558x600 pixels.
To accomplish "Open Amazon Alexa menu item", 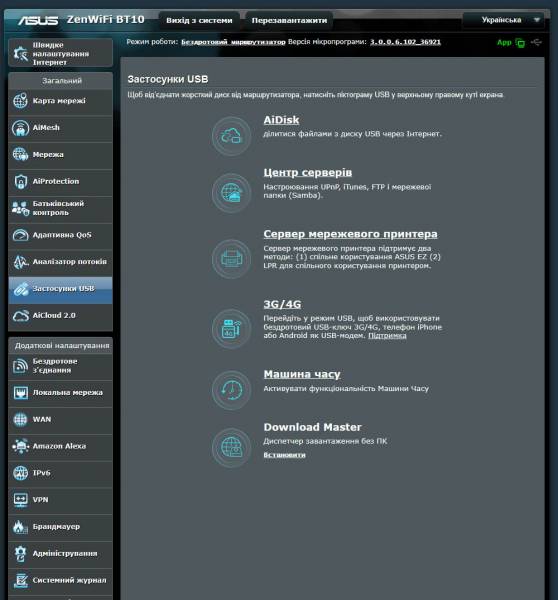I will coord(60,446).
